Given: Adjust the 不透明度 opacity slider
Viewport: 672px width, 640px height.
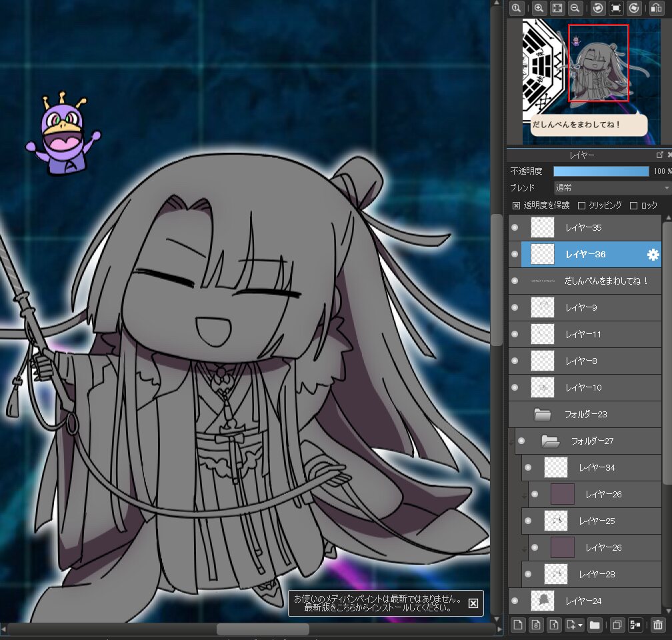Looking at the screenshot, I should click(601, 171).
